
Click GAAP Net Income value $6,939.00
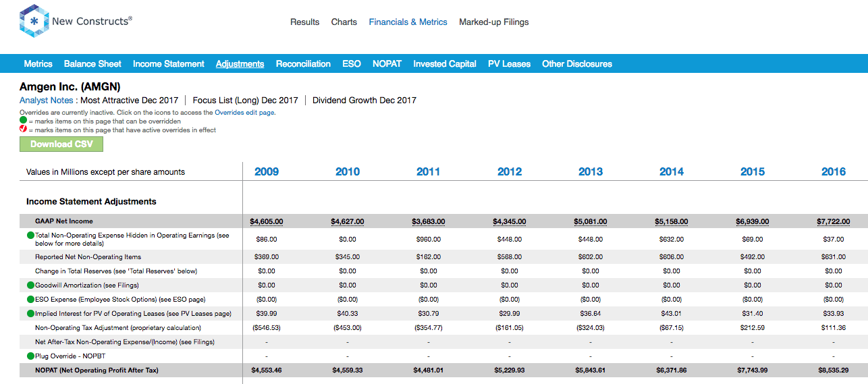(753, 221)
